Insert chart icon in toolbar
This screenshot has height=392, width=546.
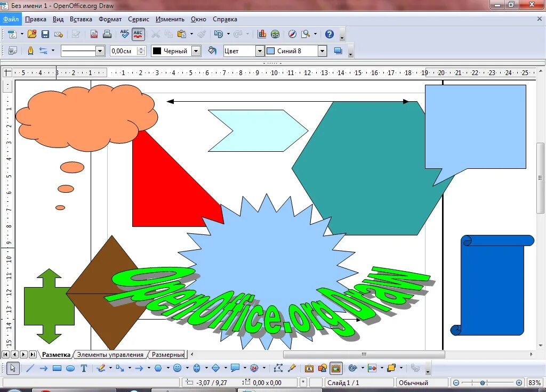pos(262,34)
